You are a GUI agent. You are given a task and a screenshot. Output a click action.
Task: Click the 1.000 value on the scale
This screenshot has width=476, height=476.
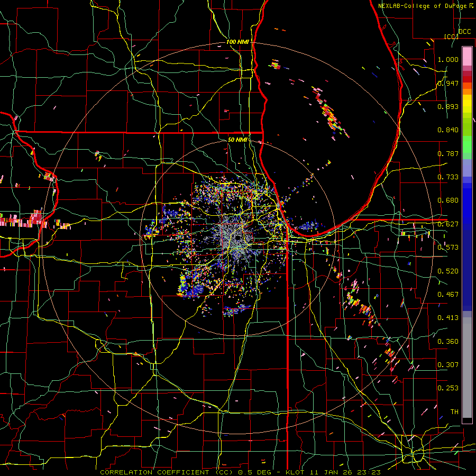(x=448, y=59)
